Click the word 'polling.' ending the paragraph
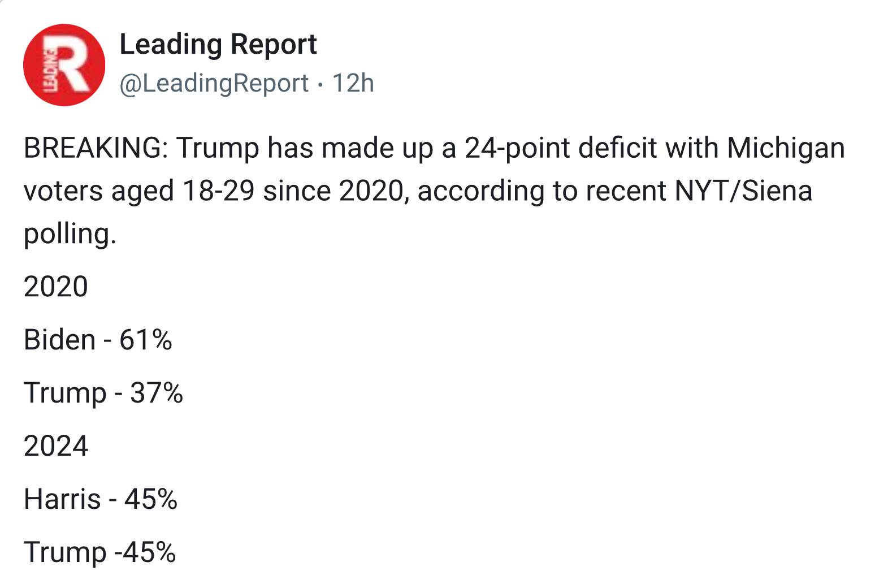The image size is (888, 588). click(x=70, y=235)
